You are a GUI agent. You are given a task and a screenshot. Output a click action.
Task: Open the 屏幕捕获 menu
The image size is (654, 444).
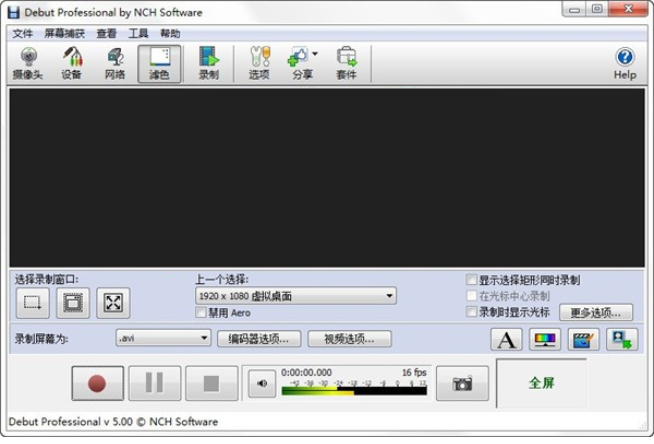click(65, 33)
